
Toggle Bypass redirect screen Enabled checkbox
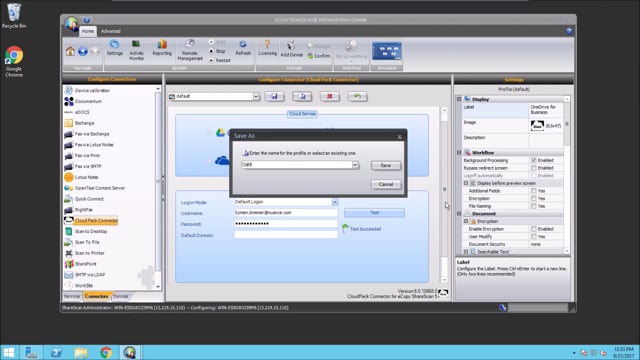tap(533, 168)
